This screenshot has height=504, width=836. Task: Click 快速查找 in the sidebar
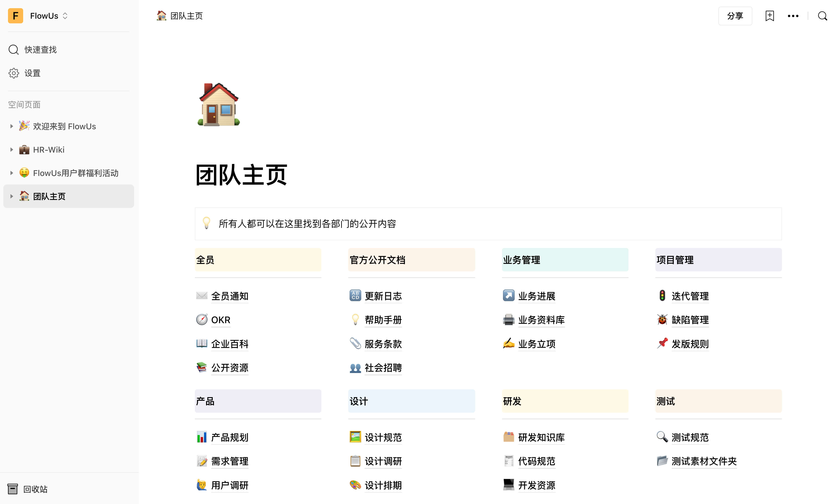(40, 50)
